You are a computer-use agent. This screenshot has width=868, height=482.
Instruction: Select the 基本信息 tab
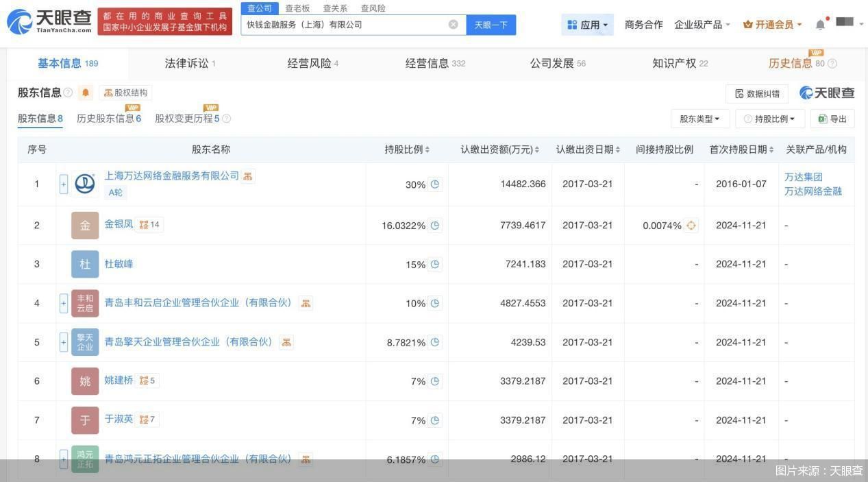point(68,64)
